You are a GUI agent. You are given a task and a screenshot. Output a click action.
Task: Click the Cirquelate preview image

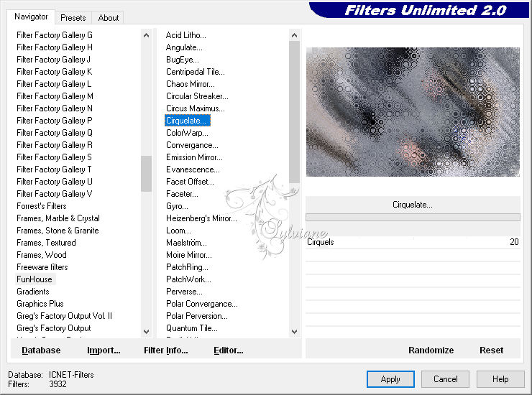pyautogui.click(x=413, y=112)
